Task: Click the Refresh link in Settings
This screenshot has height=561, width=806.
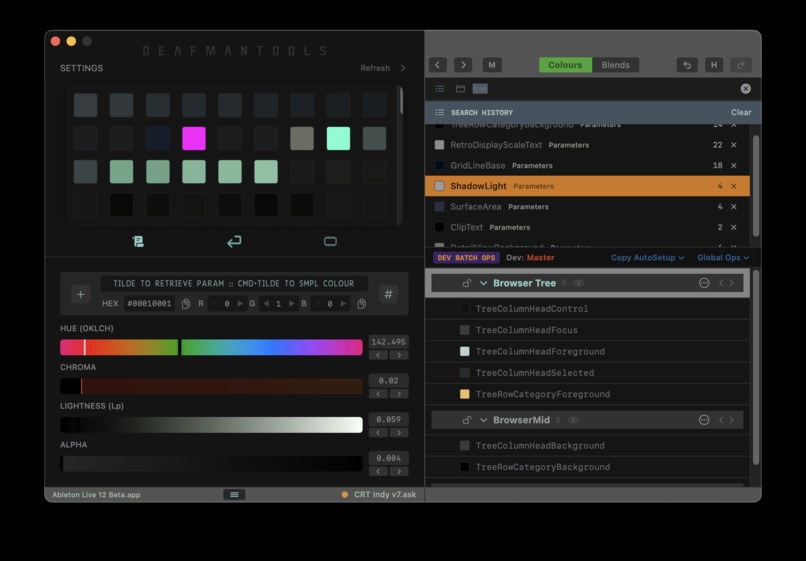Action: (x=375, y=68)
